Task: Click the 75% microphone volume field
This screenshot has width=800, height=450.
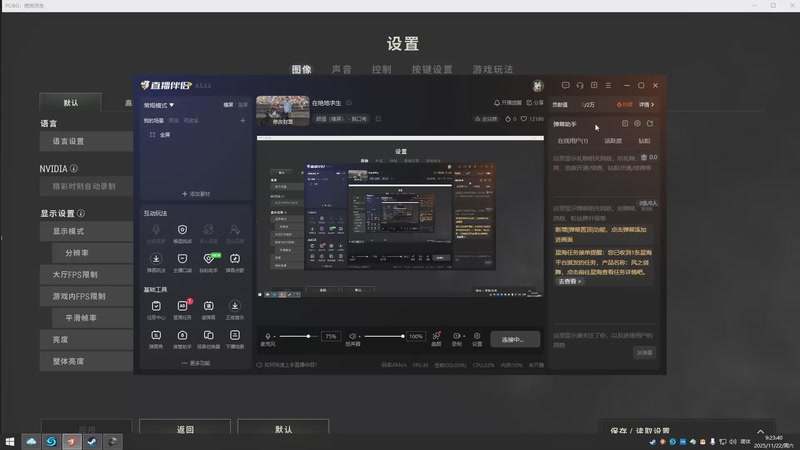Action: pyautogui.click(x=331, y=336)
